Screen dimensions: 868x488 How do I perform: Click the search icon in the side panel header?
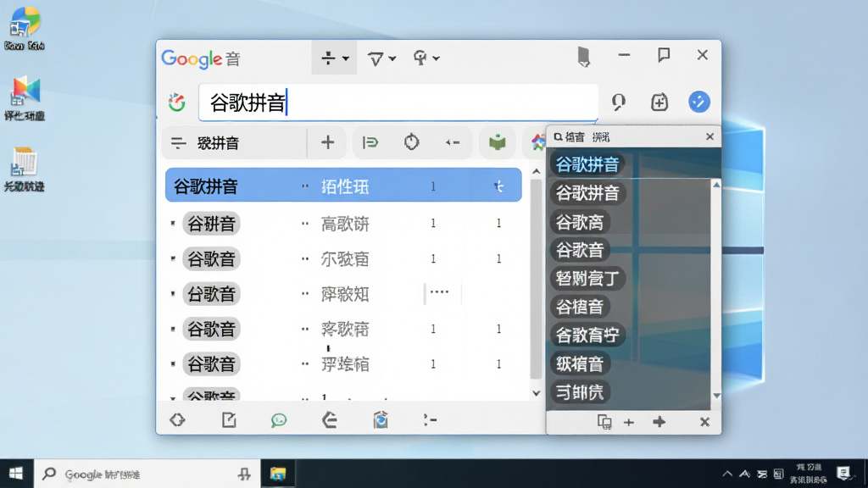pyautogui.click(x=558, y=136)
